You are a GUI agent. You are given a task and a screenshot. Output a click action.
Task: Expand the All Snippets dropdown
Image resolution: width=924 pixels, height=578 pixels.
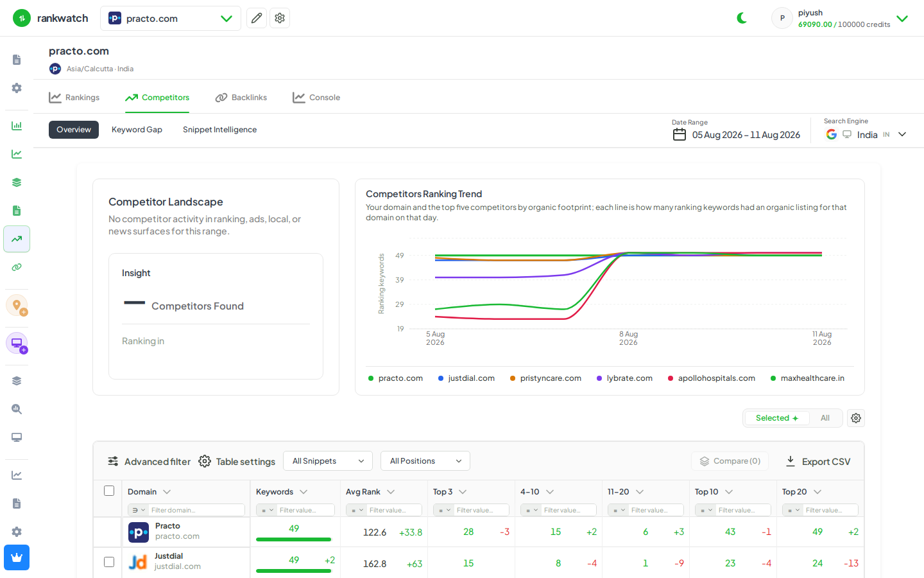pos(328,461)
